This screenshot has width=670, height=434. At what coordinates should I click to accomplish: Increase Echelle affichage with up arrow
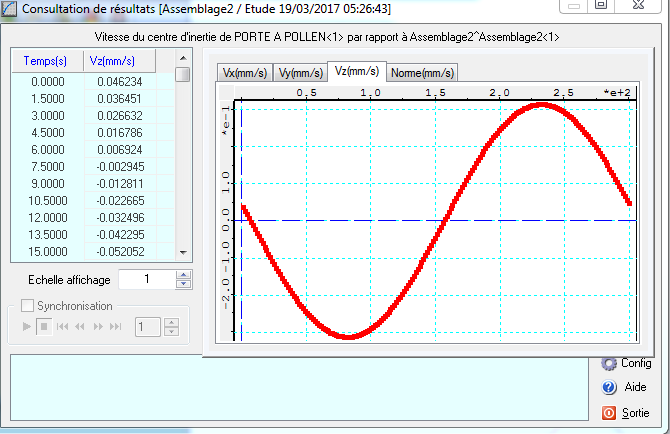pyautogui.click(x=184, y=275)
